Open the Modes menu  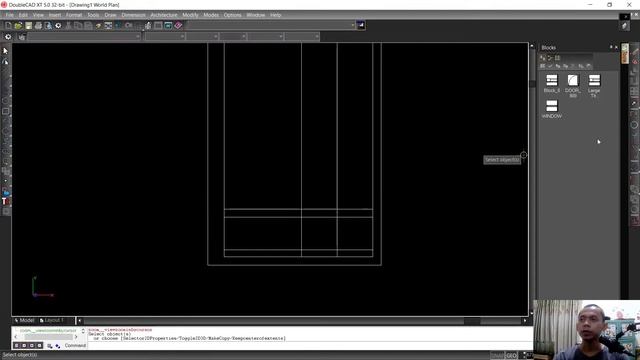click(x=211, y=15)
